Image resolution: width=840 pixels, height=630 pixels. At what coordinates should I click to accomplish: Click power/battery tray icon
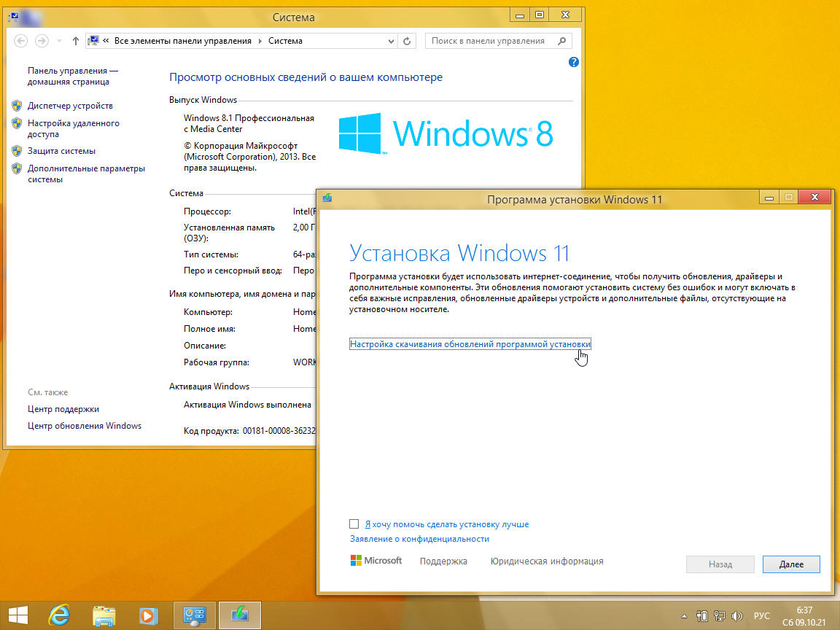[x=701, y=616]
